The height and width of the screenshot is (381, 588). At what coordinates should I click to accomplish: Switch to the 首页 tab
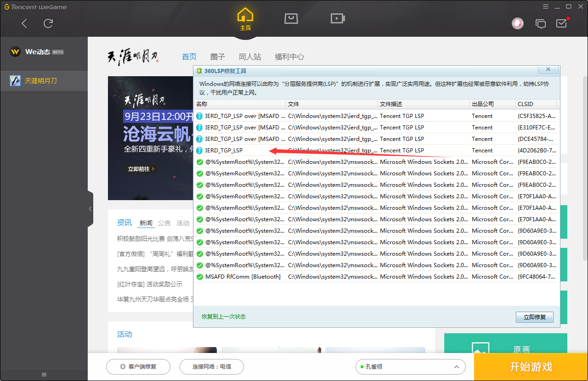tap(189, 57)
